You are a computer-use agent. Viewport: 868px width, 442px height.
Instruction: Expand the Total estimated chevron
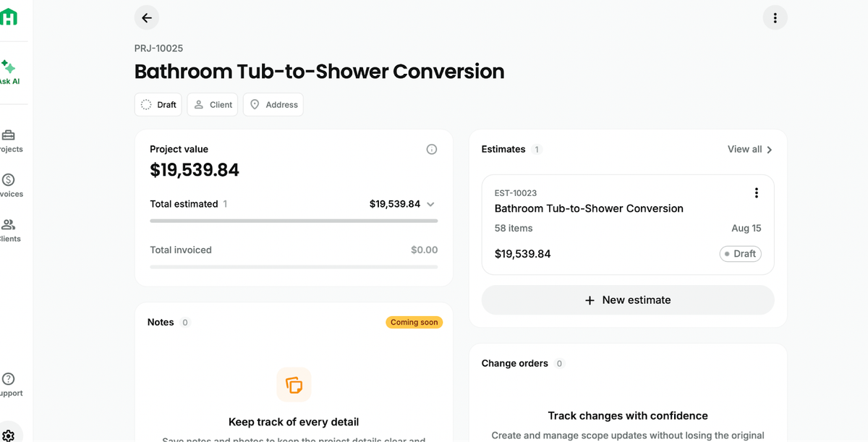click(x=431, y=204)
